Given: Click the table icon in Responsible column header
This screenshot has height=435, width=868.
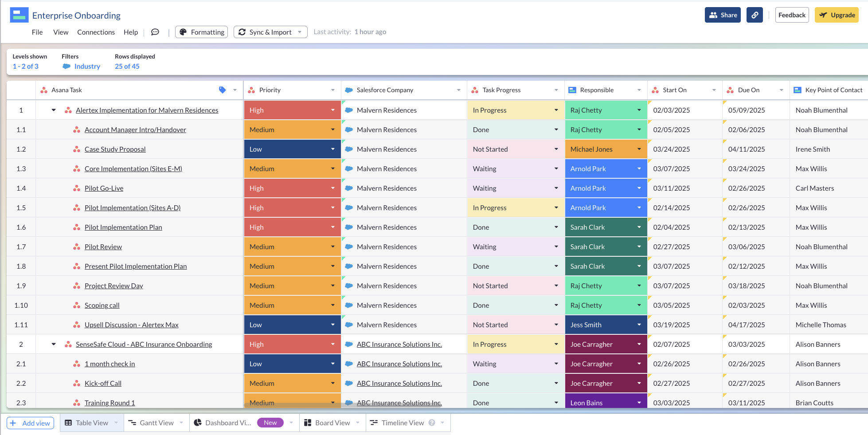Looking at the screenshot, I should (x=572, y=90).
